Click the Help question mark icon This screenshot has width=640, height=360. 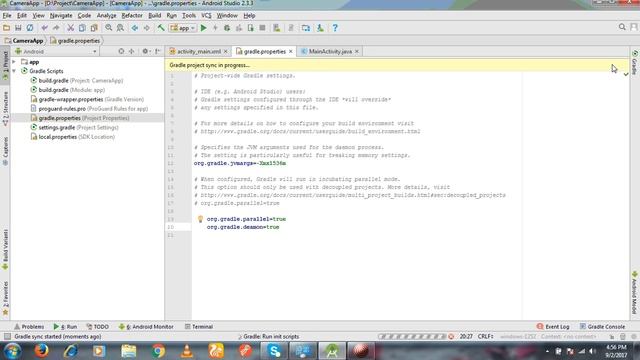335,28
